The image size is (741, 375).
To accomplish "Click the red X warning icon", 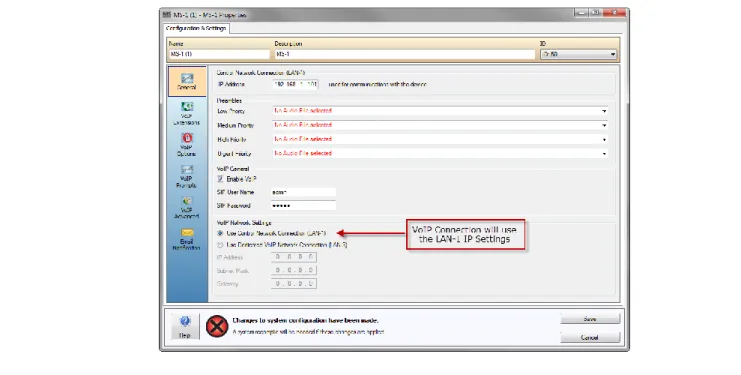I will (217, 326).
